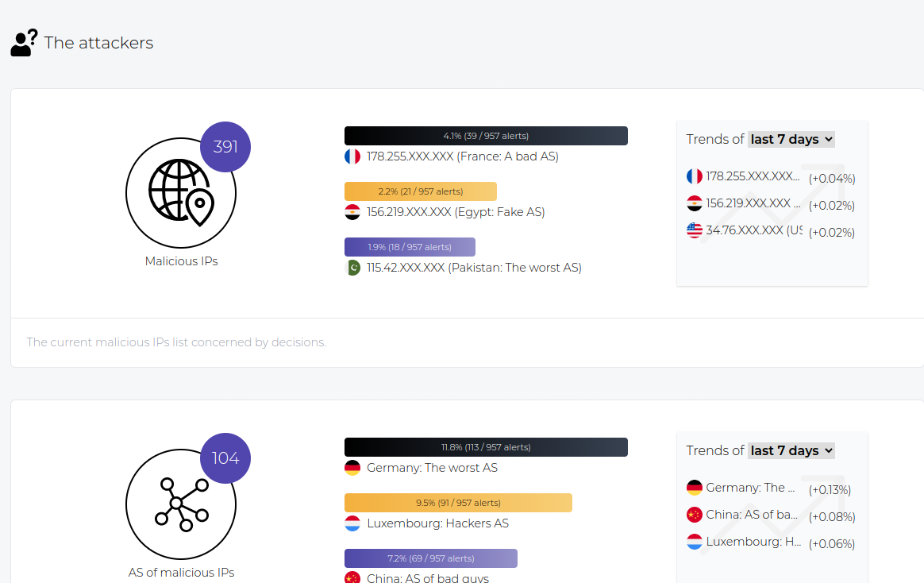
Task: Click the Pakistan flag beside 115.42.XXX.XXX
Action: (x=352, y=268)
